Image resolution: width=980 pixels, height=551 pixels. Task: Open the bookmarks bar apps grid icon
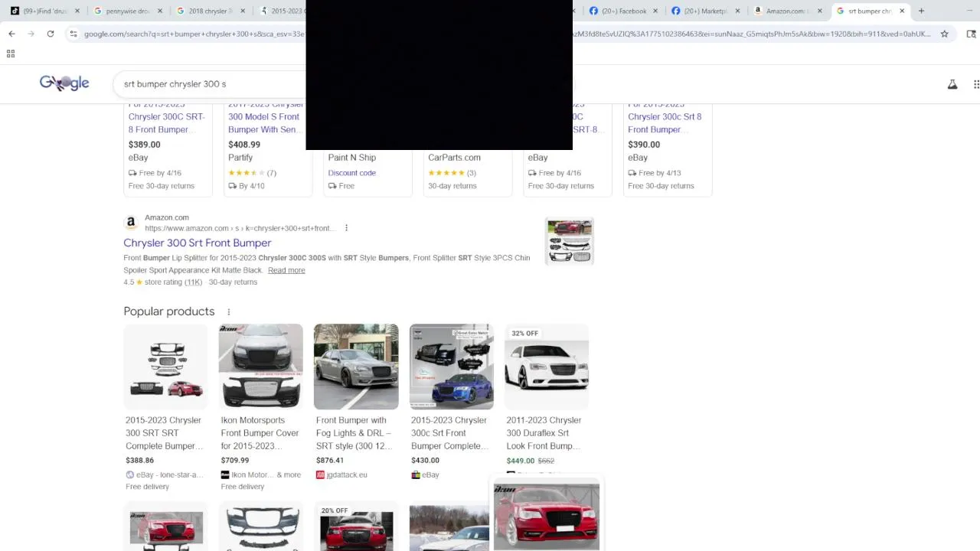(x=11, y=54)
